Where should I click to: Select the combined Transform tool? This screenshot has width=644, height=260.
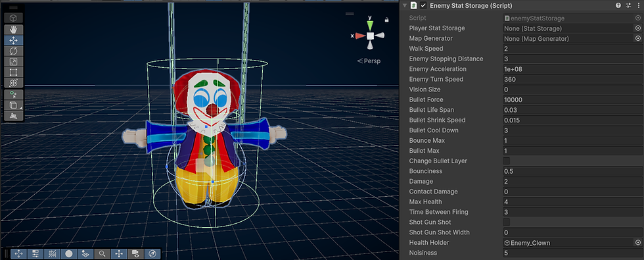(13, 83)
